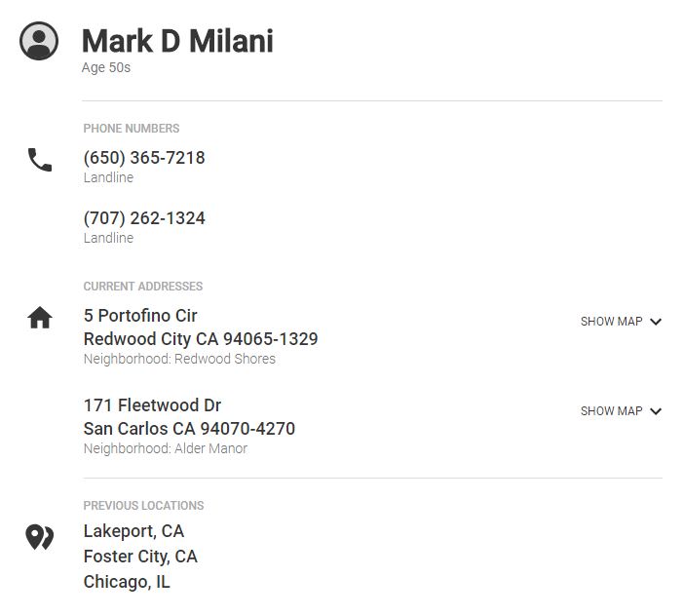The width and height of the screenshot is (683, 616).
Task: Expand map chevron for Fleetwood Dr address
Action: (656, 411)
